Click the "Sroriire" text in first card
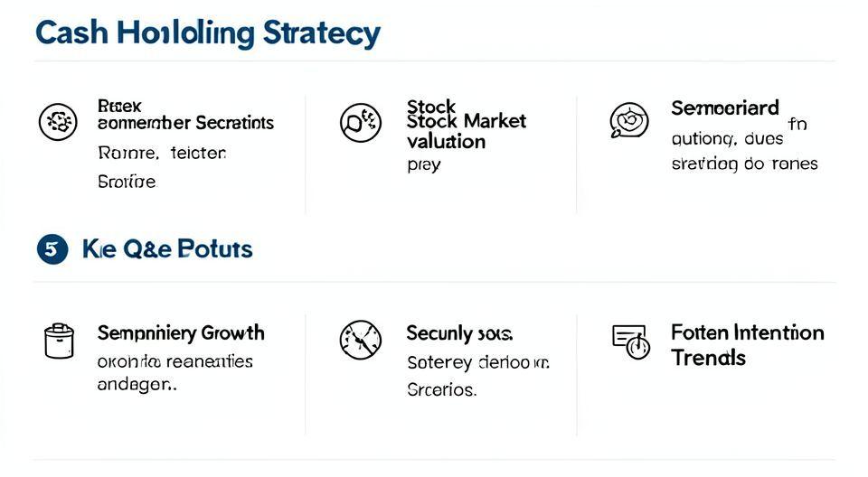868x477 pixels. point(126,182)
